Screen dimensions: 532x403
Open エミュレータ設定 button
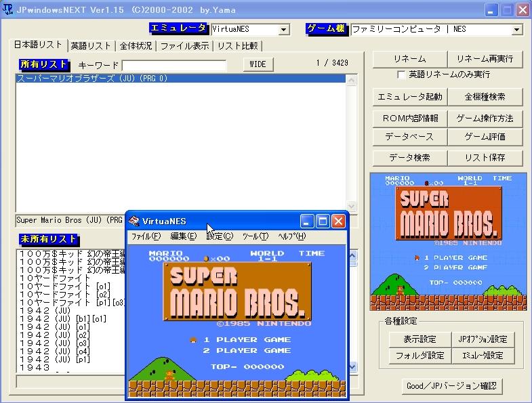(x=483, y=356)
